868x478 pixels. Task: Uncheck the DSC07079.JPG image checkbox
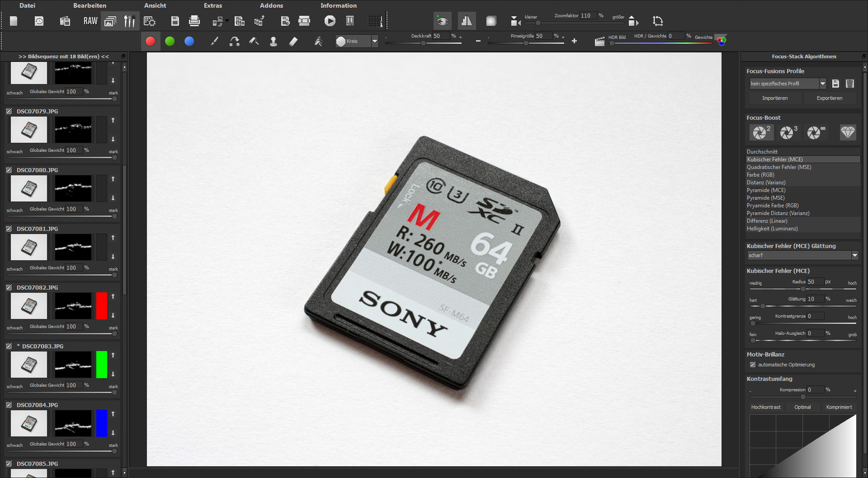click(9, 111)
